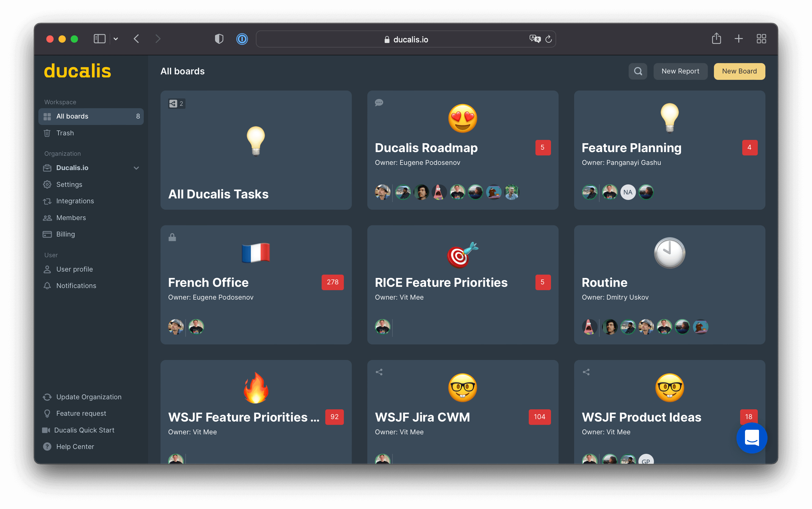Click the Update Organization link

tap(88, 397)
